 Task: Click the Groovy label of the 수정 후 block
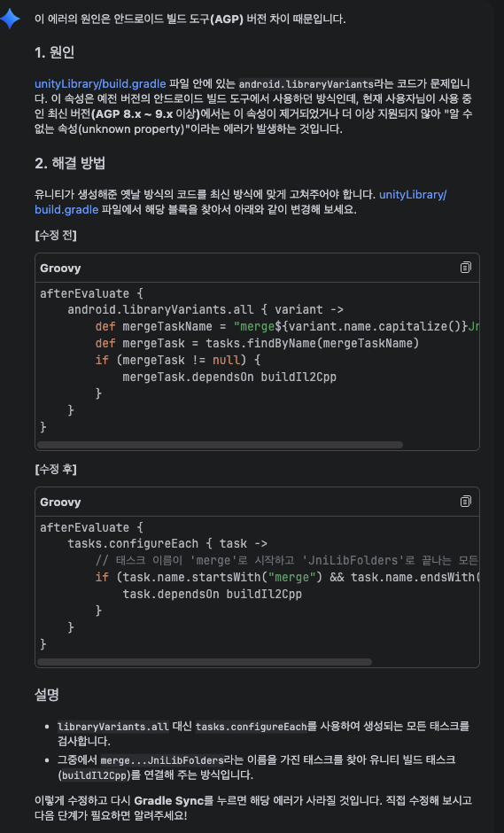tap(60, 502)
